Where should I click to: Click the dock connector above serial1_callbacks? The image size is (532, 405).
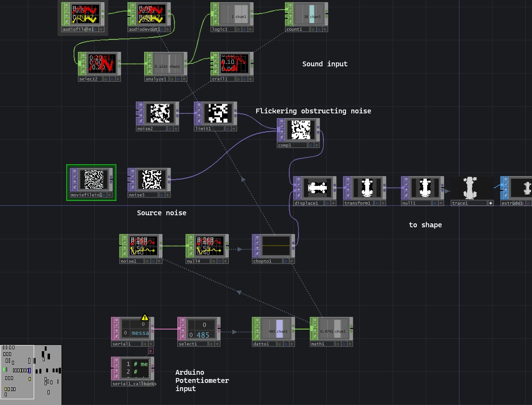click(x=150, y=351)
